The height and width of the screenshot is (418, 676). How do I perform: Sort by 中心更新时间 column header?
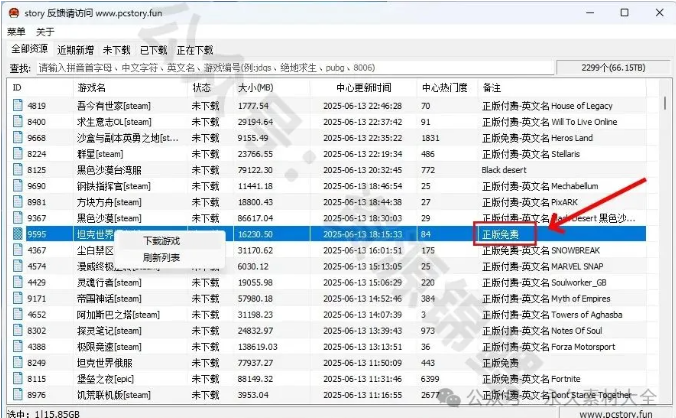363,88
